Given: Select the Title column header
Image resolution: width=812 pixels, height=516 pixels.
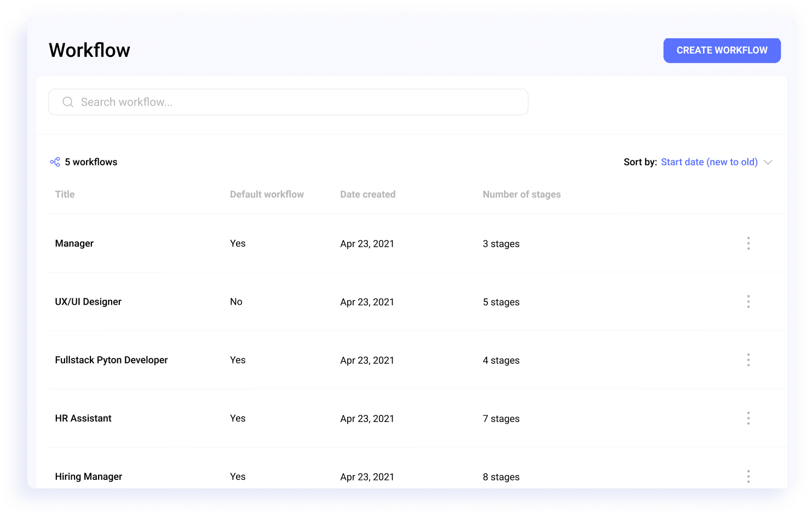Looking at the screenshot, I should click(x=65, y=194).
